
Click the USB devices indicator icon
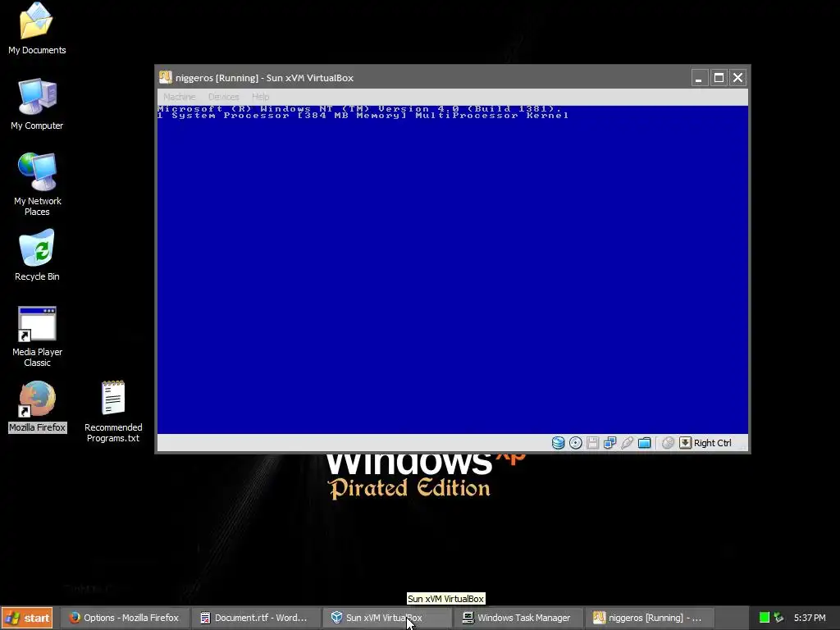coord(627,443)
